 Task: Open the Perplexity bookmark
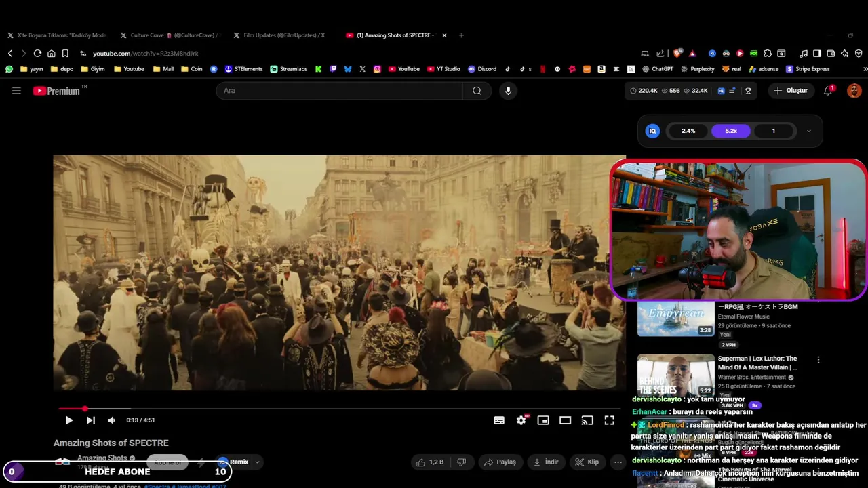click(x=696, y=69)
